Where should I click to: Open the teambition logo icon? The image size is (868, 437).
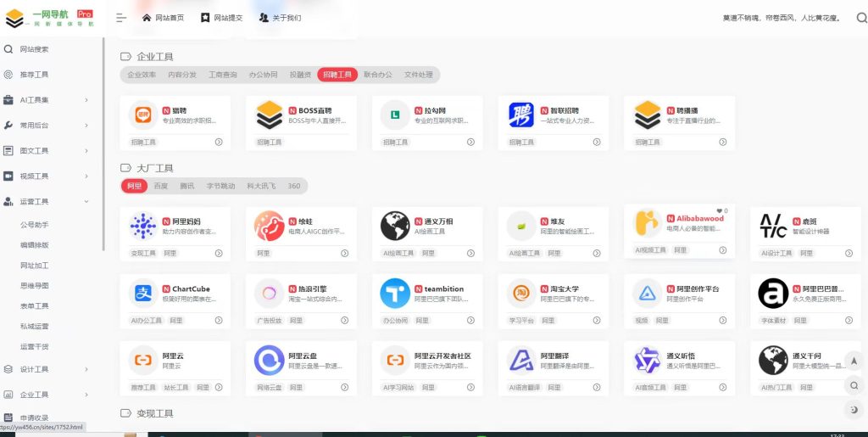395,293
